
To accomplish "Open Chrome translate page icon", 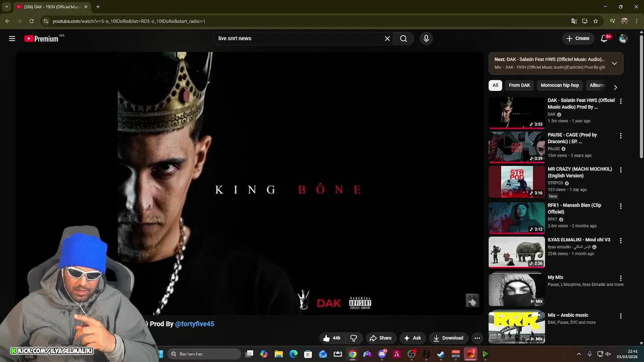I will pyautogui.click(x=574, y=21).
